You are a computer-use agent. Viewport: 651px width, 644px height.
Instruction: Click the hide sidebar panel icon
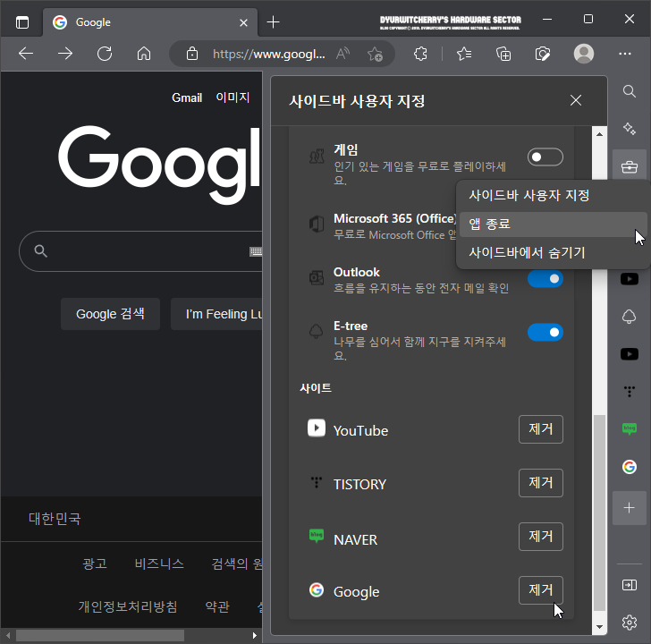point(630,585)
